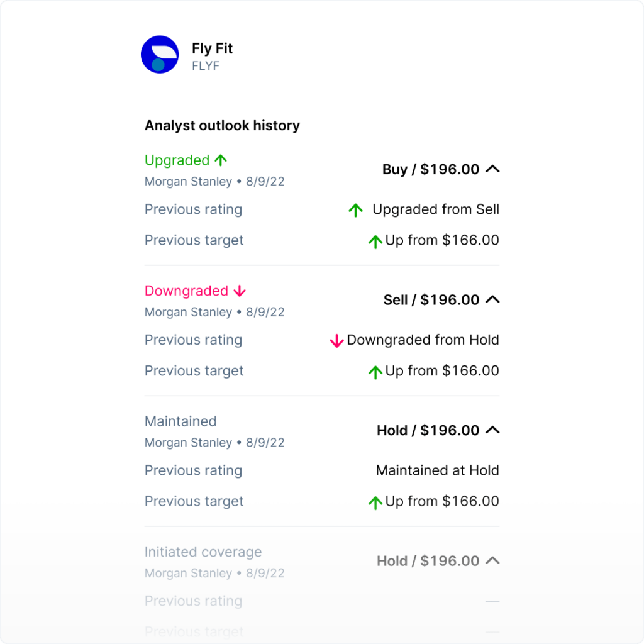The width and height of the screenshot is (644, 644).
Task: Click green arrow in Downgraded entry's previous target
Action: pyautogui.click(x=375, y=372)
